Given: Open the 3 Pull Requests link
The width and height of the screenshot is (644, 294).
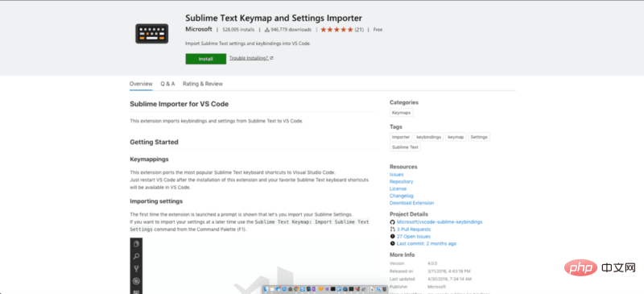Looking at the screenshot, I should [414, 230].
